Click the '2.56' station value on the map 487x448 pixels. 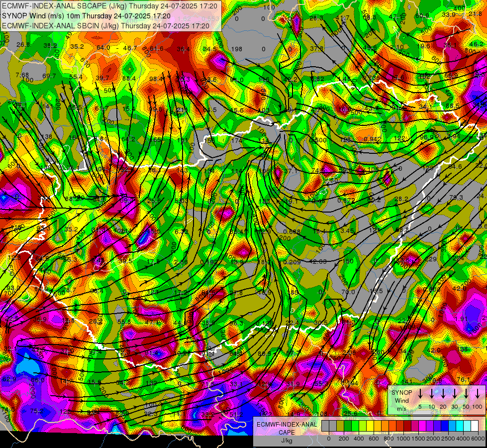click(181, 262)
